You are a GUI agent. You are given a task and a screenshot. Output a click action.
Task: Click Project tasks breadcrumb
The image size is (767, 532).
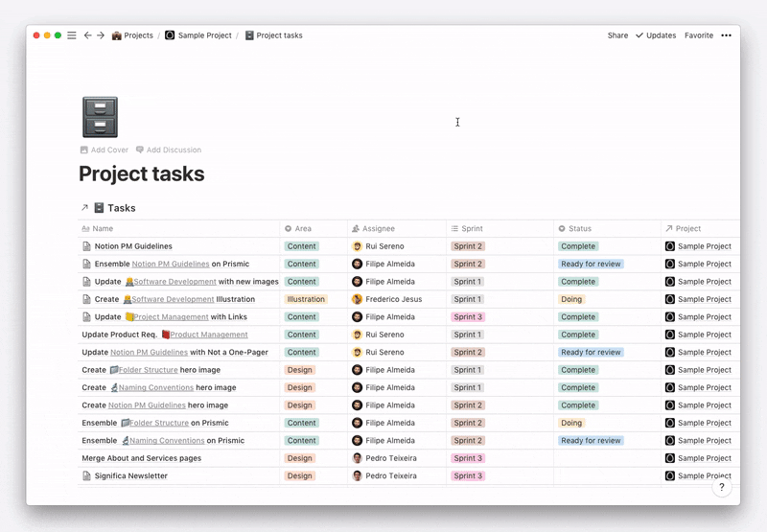(x=273, y=35)
